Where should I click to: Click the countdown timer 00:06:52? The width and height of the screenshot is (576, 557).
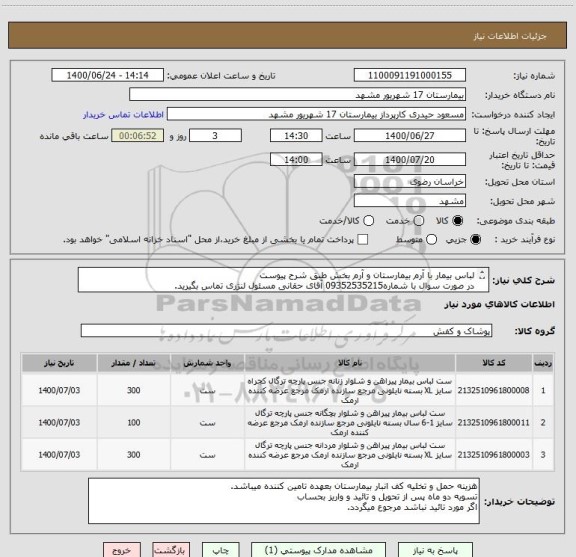138,136
